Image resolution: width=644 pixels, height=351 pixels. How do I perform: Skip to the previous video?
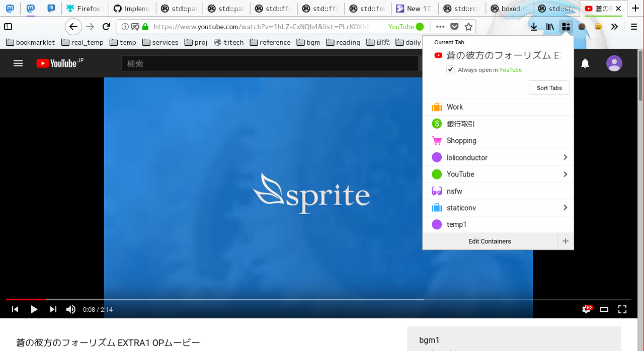[x=15, y=309]
